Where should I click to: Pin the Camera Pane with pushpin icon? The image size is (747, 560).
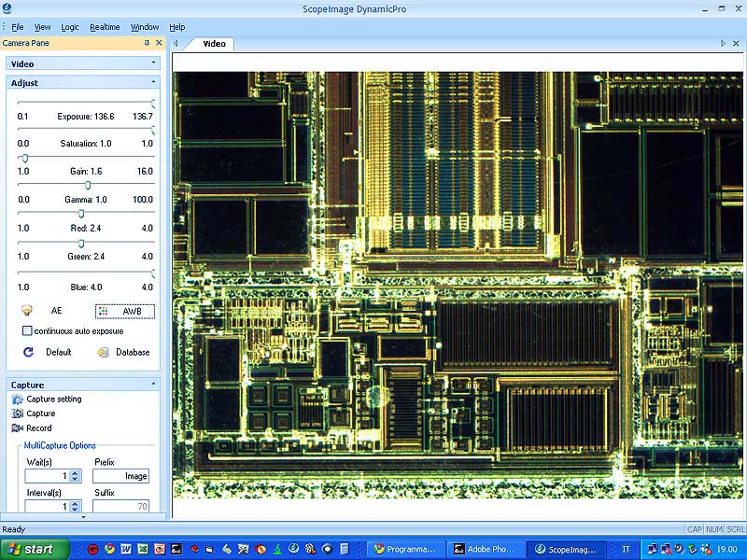coord(147,43)
